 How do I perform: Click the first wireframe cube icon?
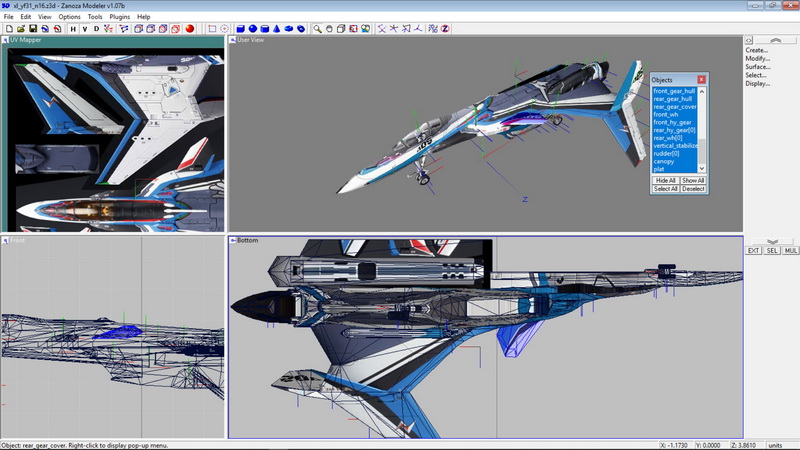138,29
